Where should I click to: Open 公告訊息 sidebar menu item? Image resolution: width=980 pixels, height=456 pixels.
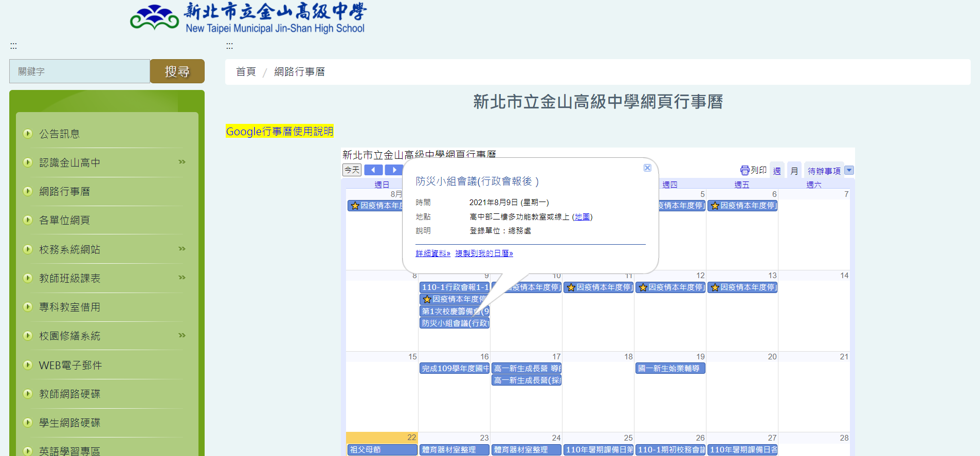click(60, 134)
